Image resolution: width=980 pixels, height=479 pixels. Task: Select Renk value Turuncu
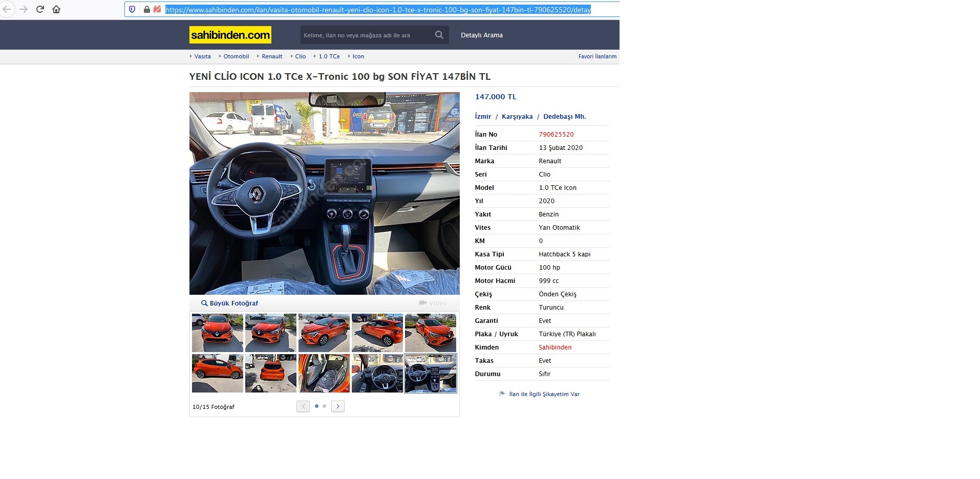click(x=551, y=308)
